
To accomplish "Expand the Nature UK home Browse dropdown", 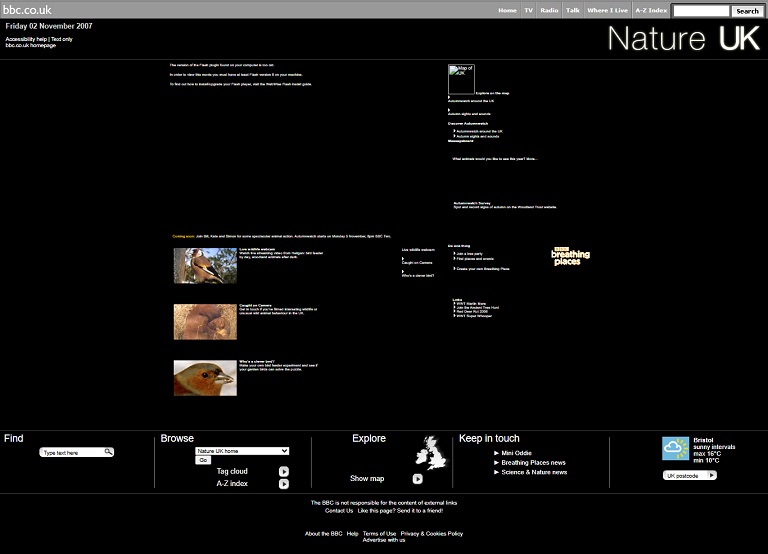I will 242,451.
